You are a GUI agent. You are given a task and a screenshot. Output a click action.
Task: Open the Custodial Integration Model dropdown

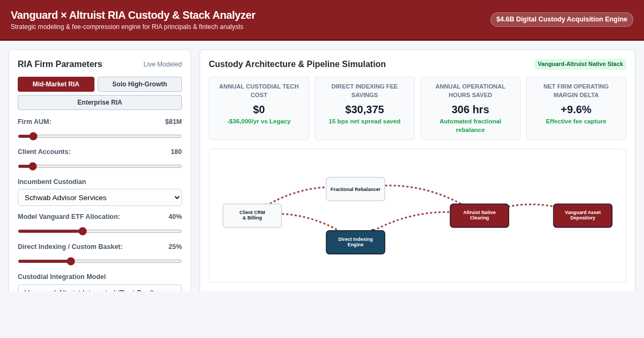pos(100,288)
